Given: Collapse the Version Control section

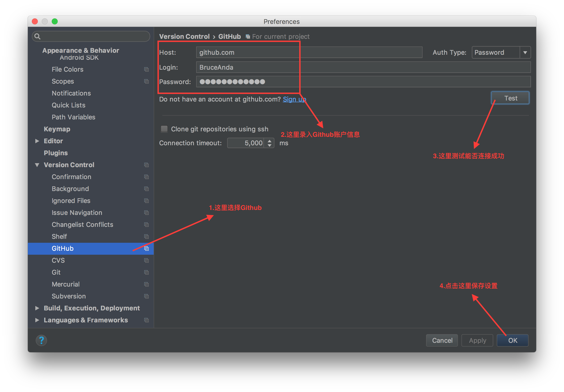Looking at the screenshot, I should pos(37,165).
